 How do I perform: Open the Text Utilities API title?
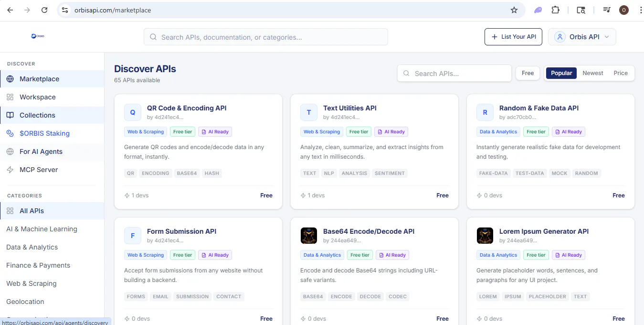pos(350,108)
